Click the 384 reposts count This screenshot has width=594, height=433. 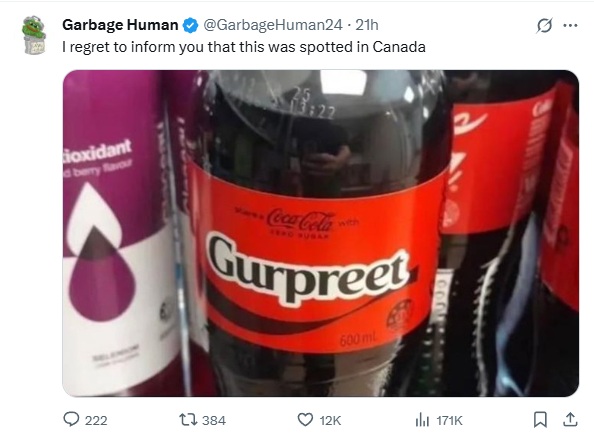pyautogui.click(x=214, y=420)
